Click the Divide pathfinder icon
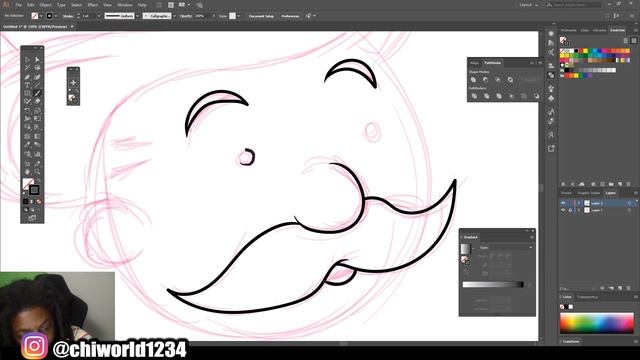This screenshot has width=640, height=360. coord(474,96)
